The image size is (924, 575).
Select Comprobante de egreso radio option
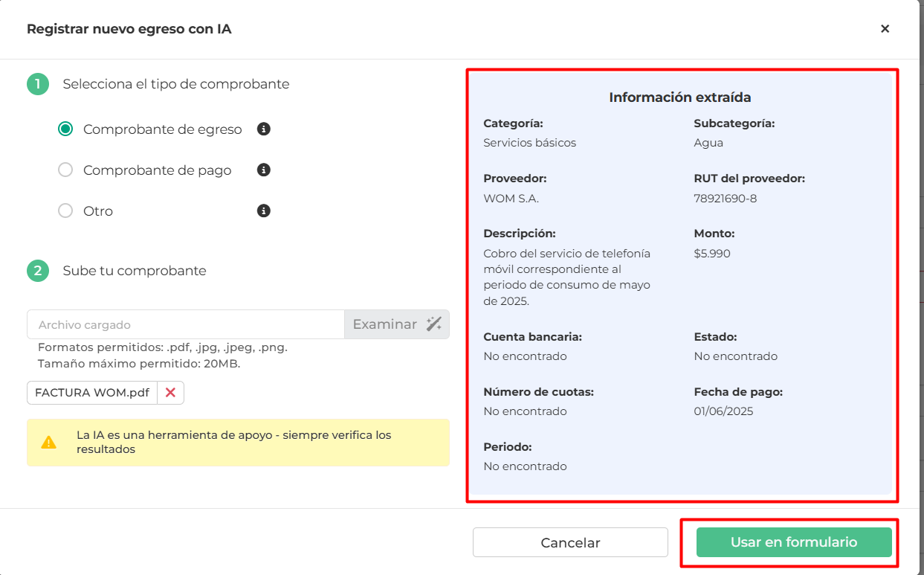point(65,129)
